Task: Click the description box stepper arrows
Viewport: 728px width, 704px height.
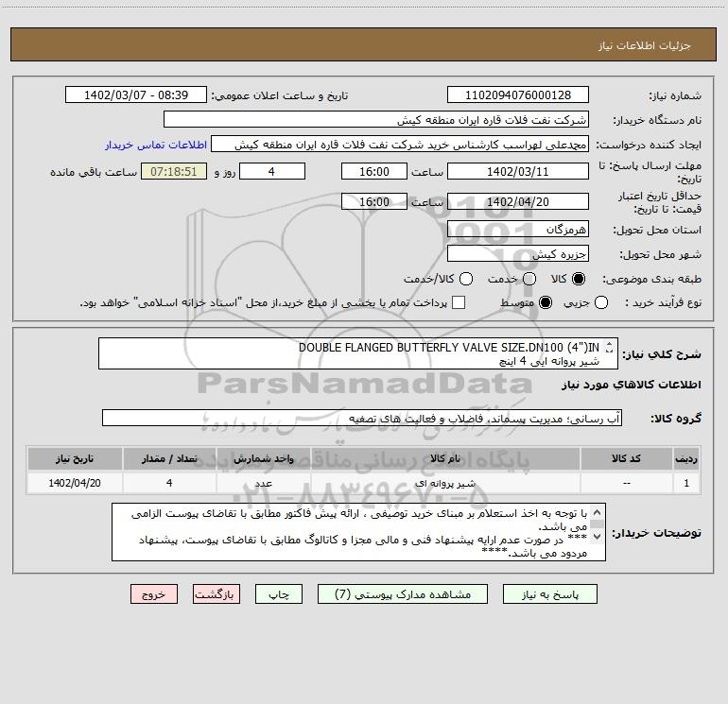Action: 609,347
